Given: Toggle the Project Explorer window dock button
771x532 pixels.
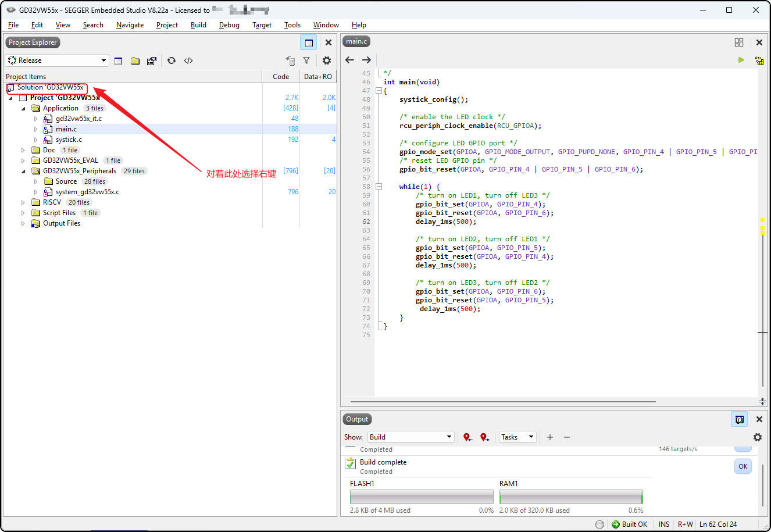Looking at the screenshot, I should click(x=309, y=42).
